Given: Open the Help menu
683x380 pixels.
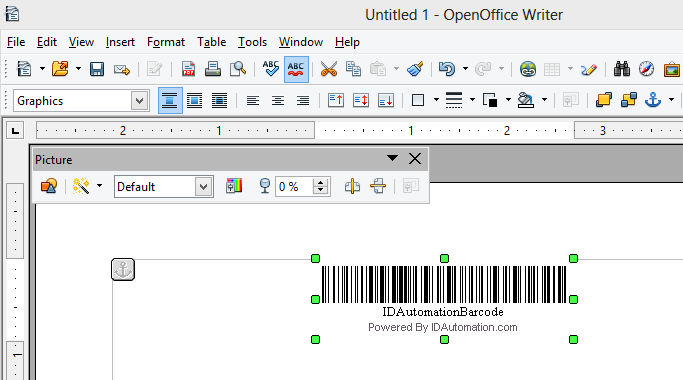Looking at the screenshot, I should 347,42.
